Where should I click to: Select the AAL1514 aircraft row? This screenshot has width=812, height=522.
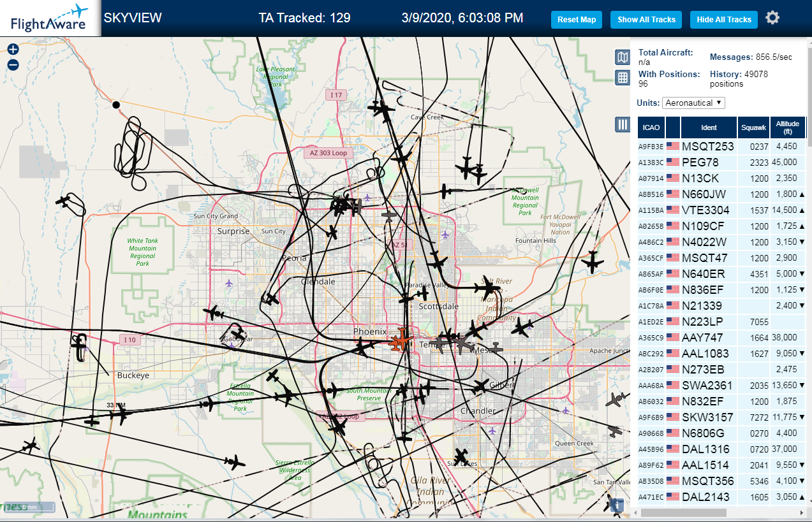pyautogui.click(x=721, y=465)
